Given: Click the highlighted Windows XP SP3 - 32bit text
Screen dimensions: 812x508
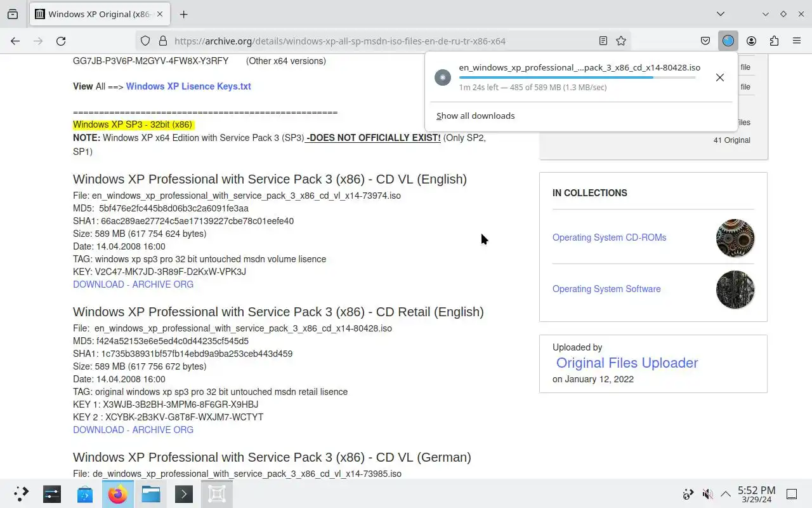Looking at the screenshot, I should (x=133, y=124).
